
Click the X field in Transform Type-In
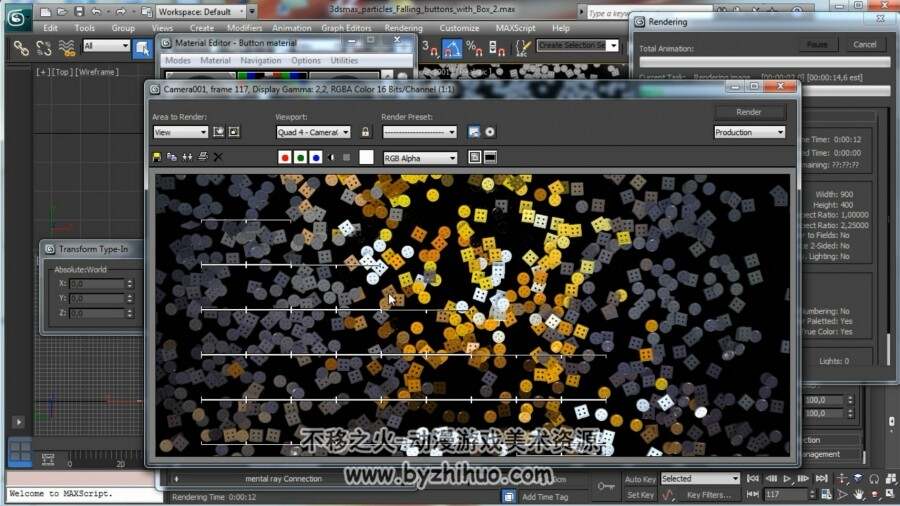[96, 283]
